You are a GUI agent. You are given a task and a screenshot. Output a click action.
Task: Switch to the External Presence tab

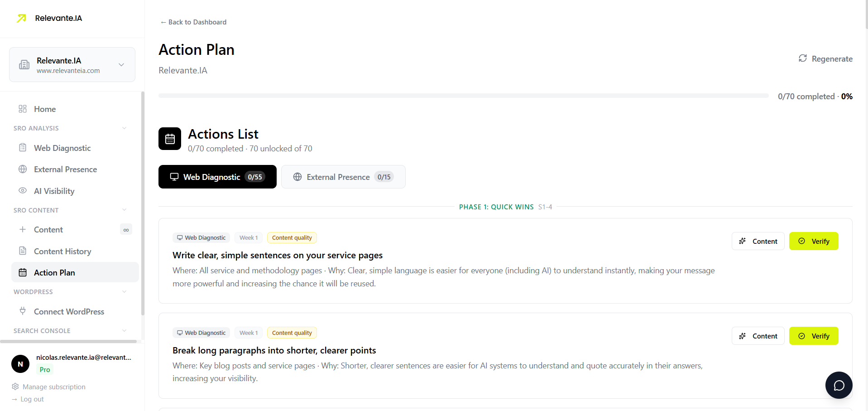pyautogui.click(x=343, y=177)
